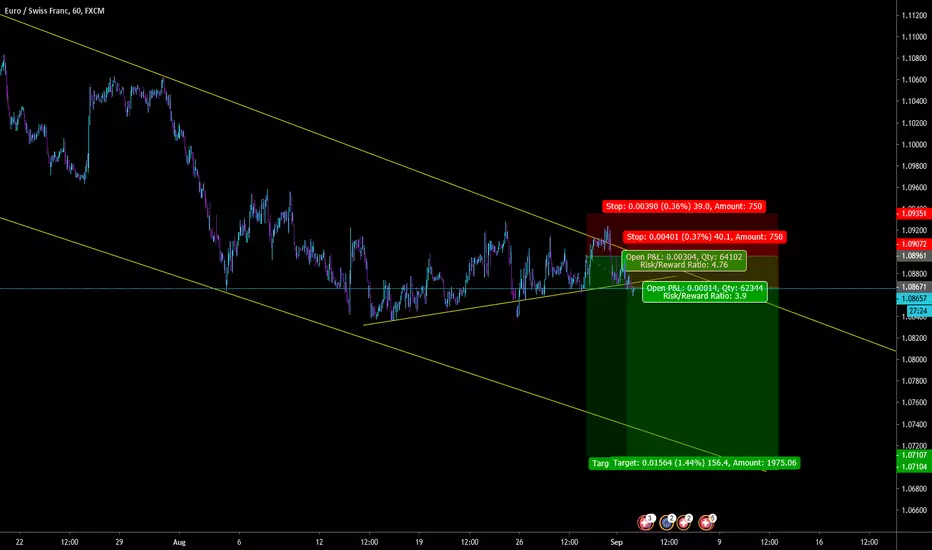Screen dimensions: 932x550
Task: Select the rising support trendline
Action: (517, 301)
